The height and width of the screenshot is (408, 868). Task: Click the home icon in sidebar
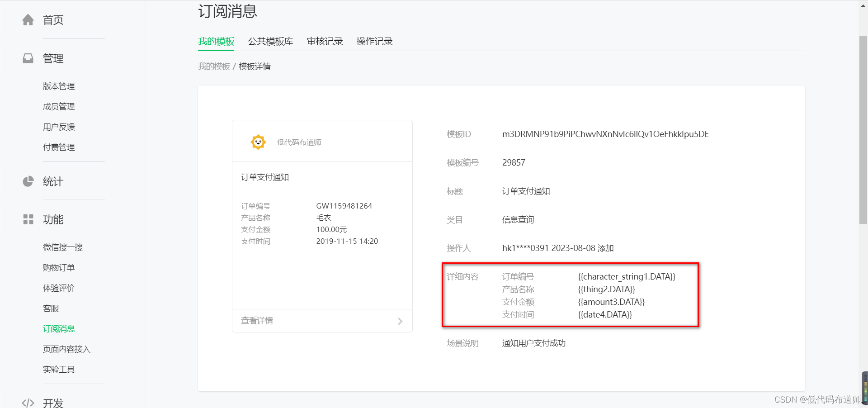click(28, 20)
